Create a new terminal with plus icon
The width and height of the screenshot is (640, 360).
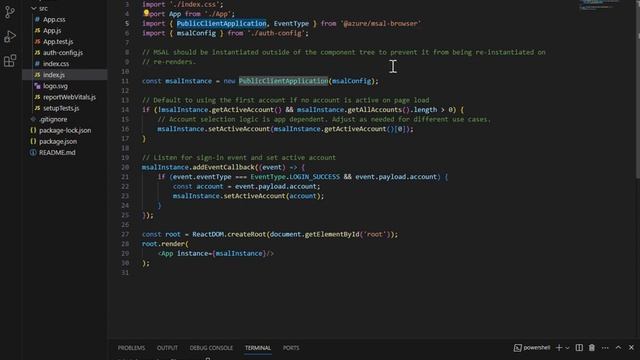559,348
